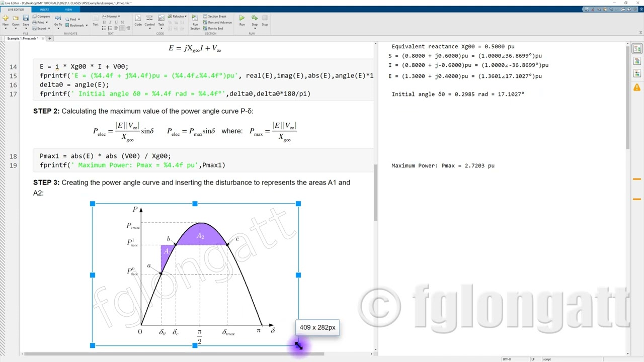Toggle Bold text formatting
The image size is (644, 362).
coord(104,22)
